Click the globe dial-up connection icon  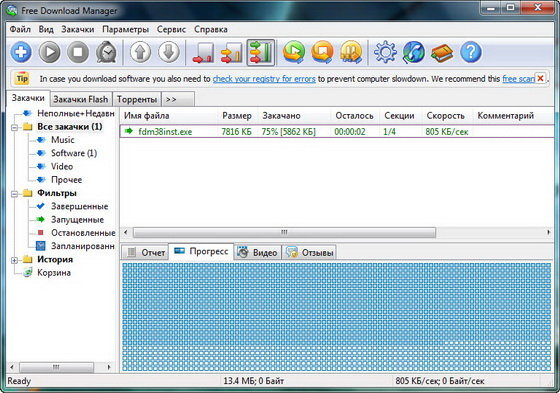[414, 53]
